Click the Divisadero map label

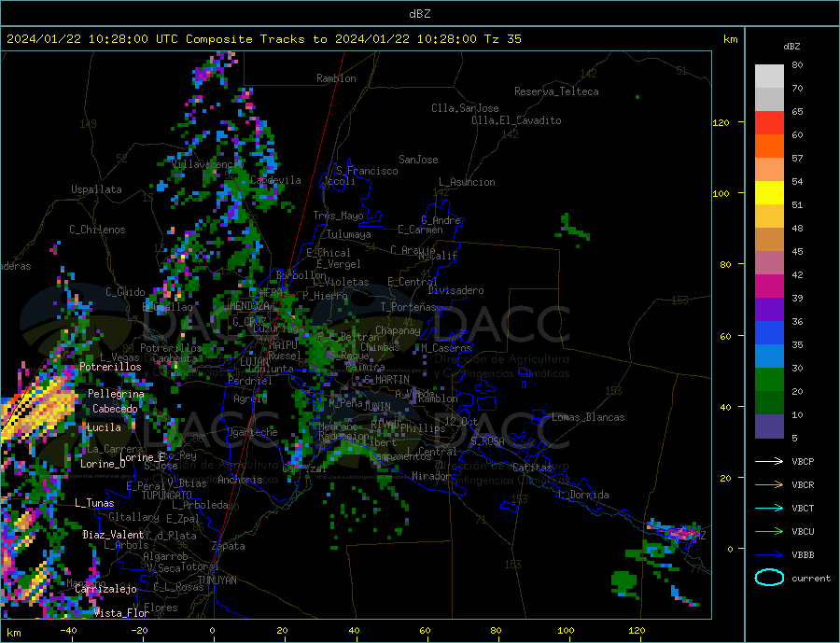click(x=455, y=290)
